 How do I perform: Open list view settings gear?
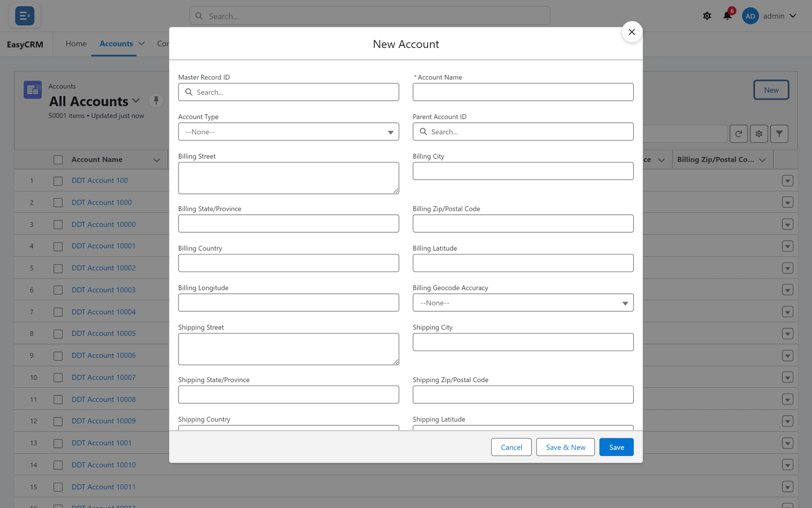point(759,134)
